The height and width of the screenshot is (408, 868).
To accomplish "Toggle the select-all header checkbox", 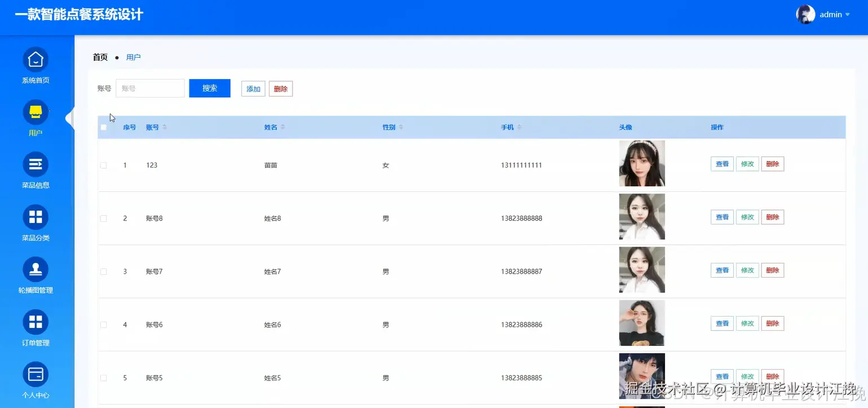I will pyautogui.click(x=104, y=128).
